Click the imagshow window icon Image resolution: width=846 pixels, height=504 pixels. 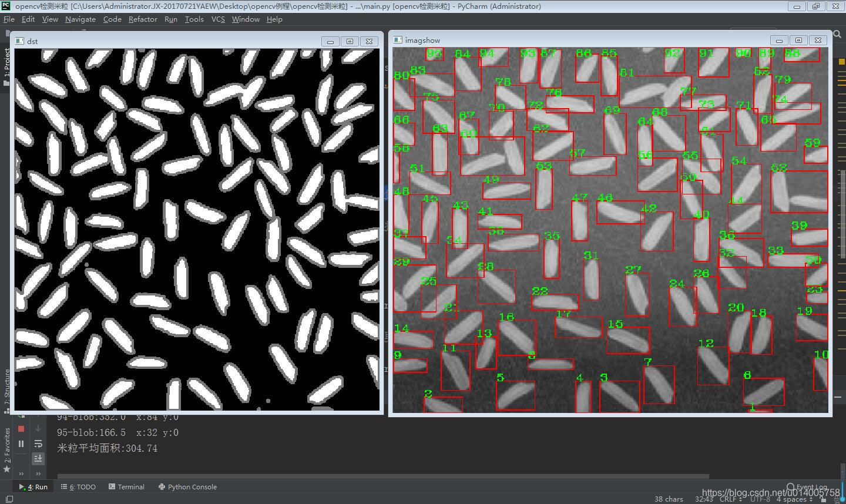398,40
